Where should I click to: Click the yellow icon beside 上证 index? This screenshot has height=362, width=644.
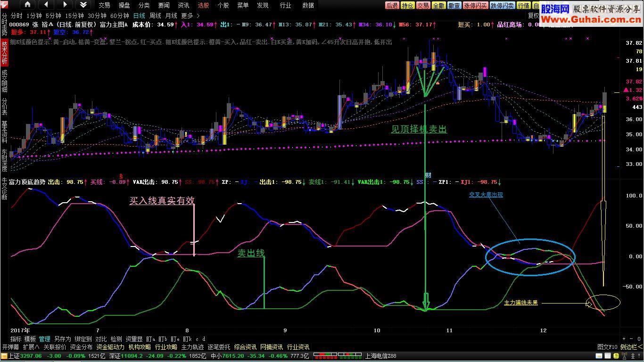[x=4, y=356]
